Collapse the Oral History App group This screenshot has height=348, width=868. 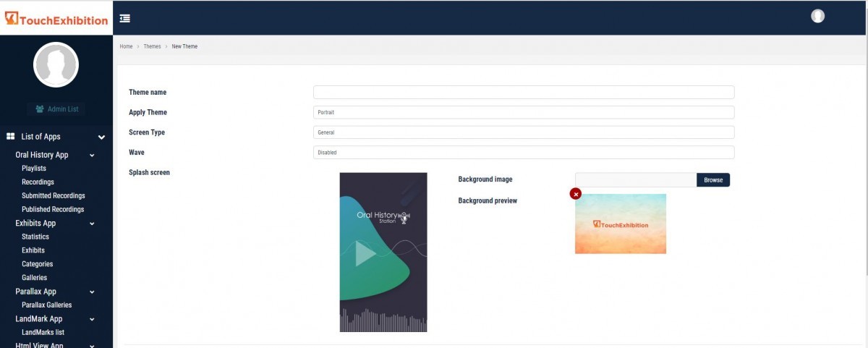pyautogui.click(x=92, y=155)
